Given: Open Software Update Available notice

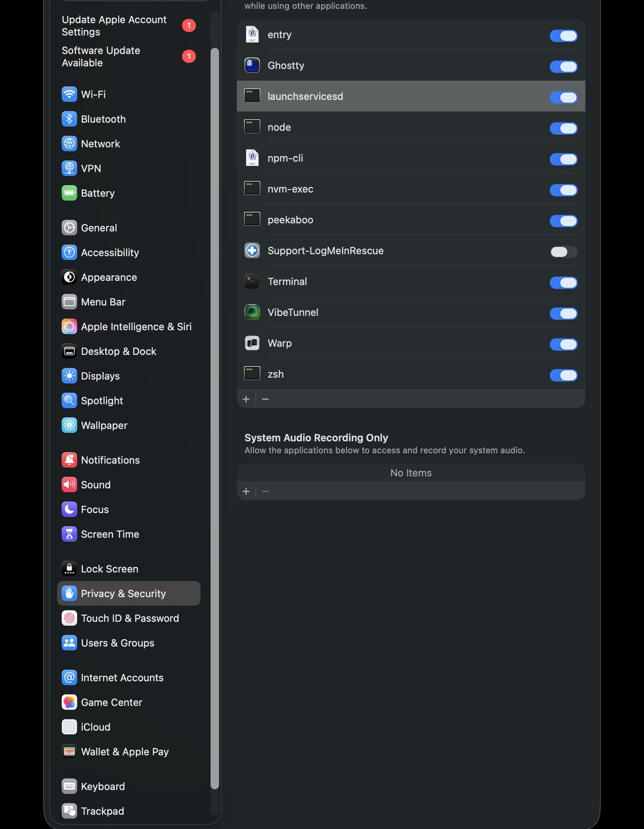Looking at the screenshot, I should 101,57.
